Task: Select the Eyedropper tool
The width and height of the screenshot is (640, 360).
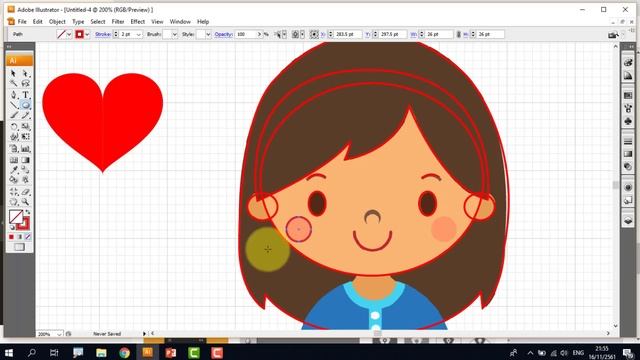Action: (13, 169)
